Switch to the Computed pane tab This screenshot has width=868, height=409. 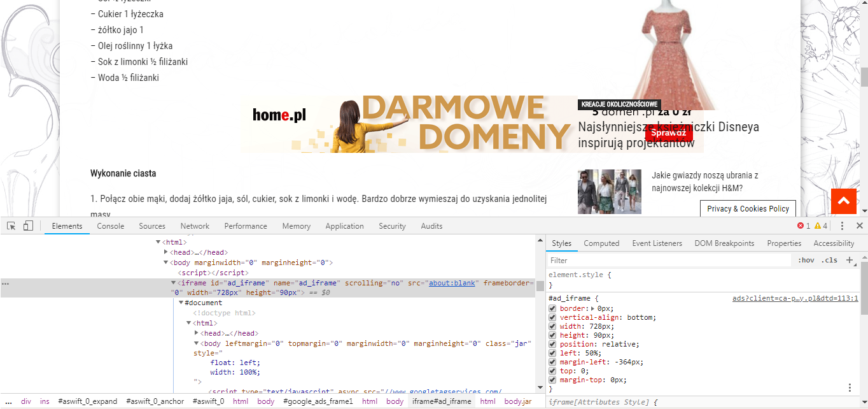(x=601, y=243)
